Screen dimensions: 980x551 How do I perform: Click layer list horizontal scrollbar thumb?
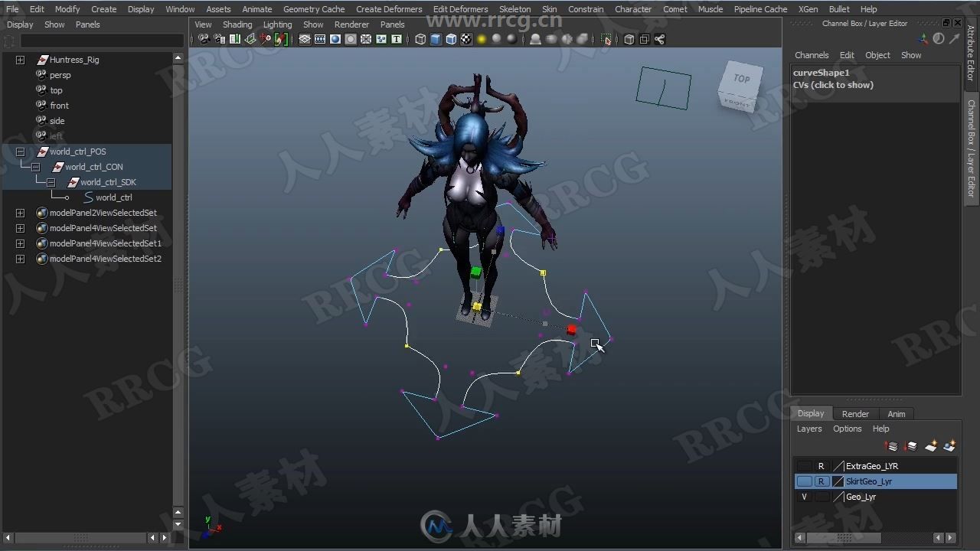coord(844,538)
